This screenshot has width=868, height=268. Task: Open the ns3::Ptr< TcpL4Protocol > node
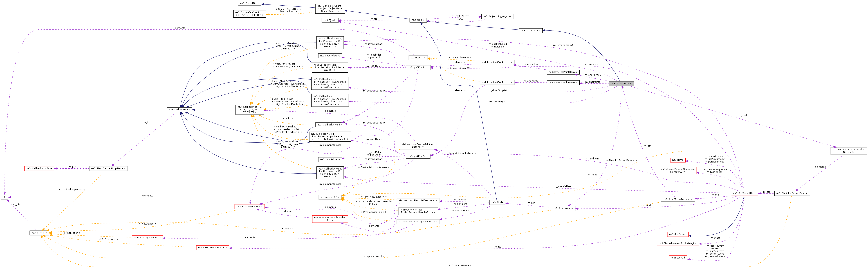click(678, 199)
